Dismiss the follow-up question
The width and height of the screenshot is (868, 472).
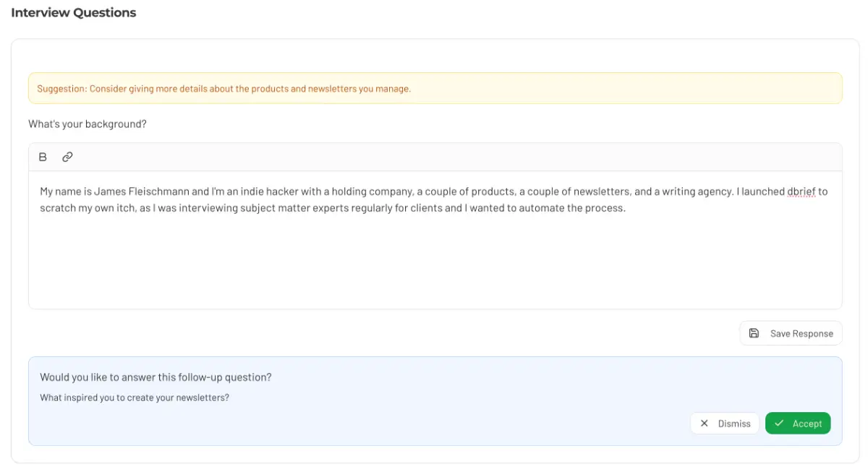tap(726, 424)
